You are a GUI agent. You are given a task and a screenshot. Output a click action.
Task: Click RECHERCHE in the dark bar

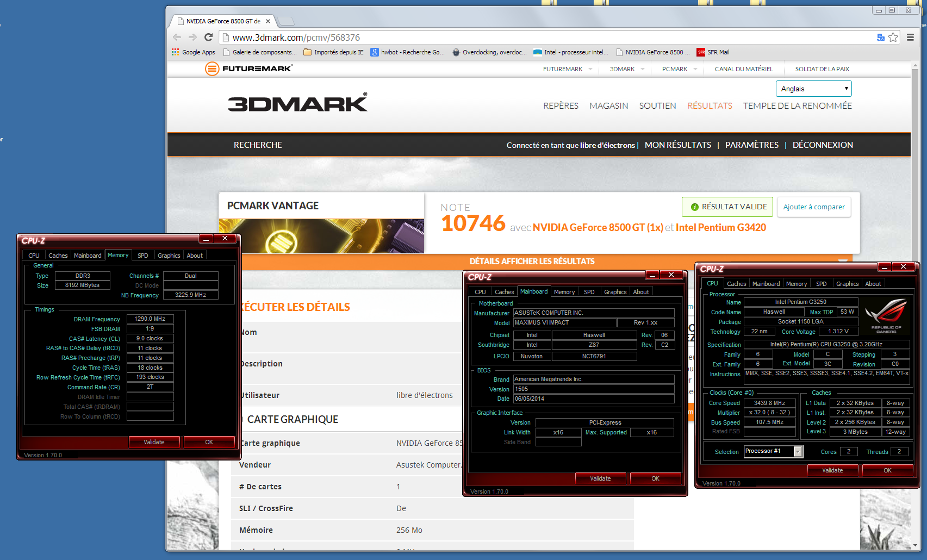point(258,145)
